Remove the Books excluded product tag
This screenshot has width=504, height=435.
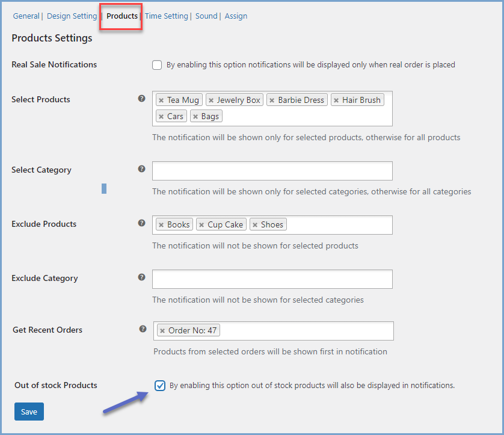pos(161,224)
